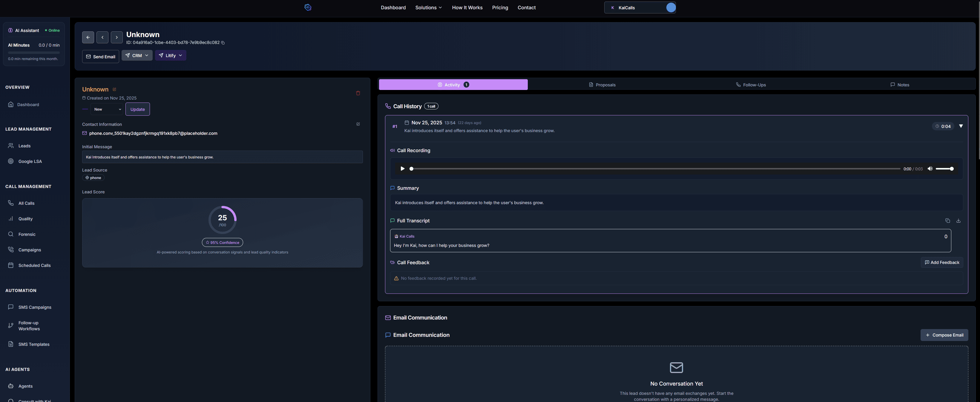Image resolution: width=980 pixels, height=402 pixels.
Task: Open the lead status dropdown showing New
Action: [107, 109]
